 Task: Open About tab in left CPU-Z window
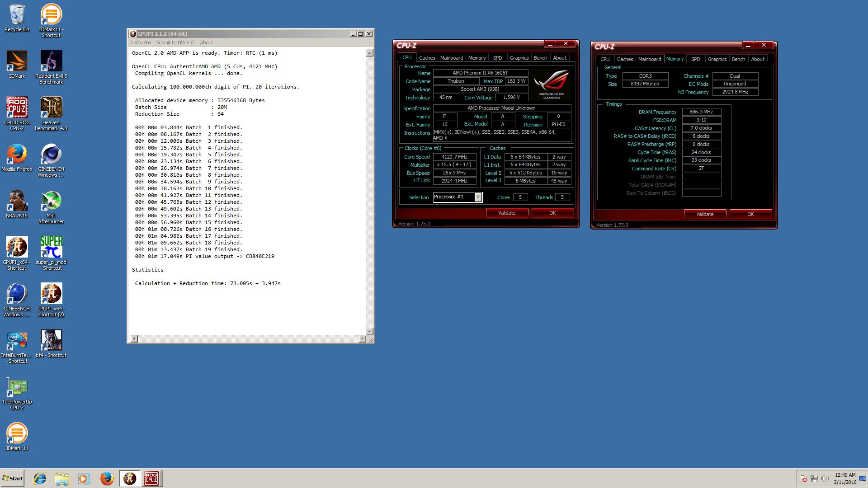tap(560, 58)
